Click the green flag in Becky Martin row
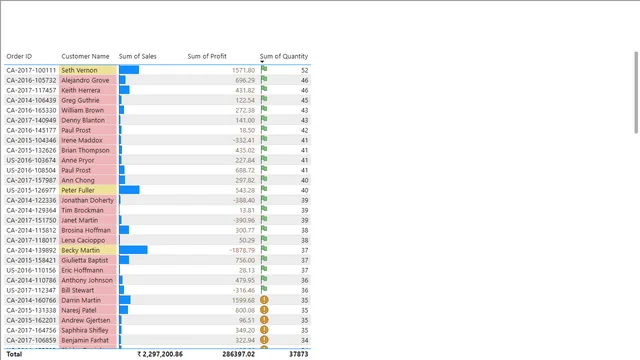The height and width of the screenshot is (360, 640). [264, 250]
